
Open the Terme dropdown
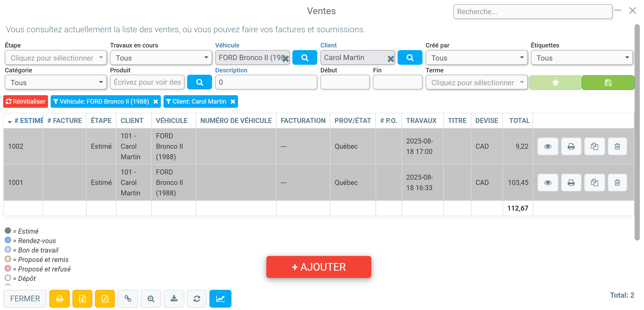(477, 82)
